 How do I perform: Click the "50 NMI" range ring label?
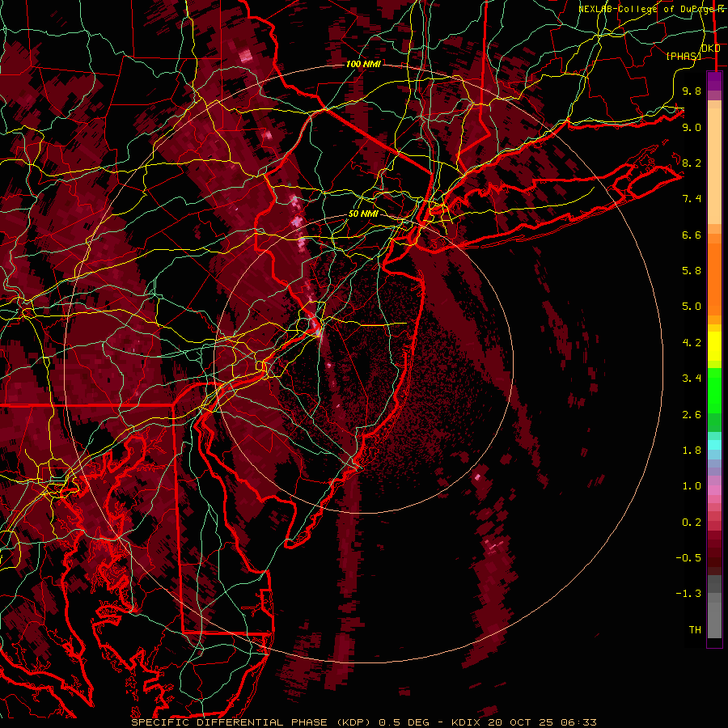[363, 214]
